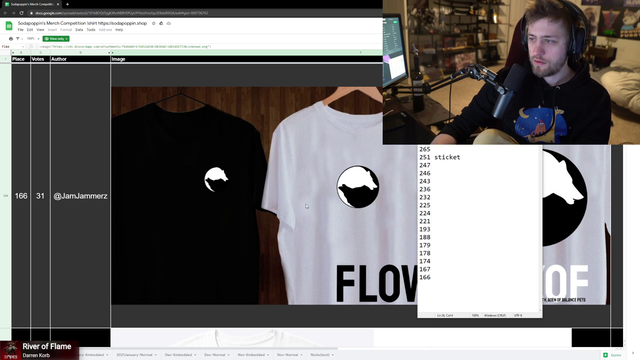This screenshot has width=640, height=360.
Task: Click the move-to-folder icon beside title
Action: point(161,23)
